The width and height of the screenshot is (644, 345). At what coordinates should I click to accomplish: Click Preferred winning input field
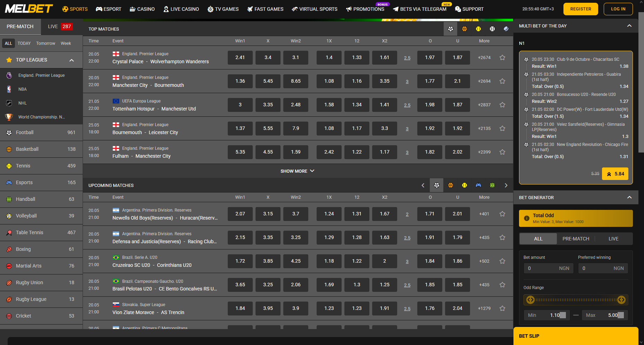point(603,268)
